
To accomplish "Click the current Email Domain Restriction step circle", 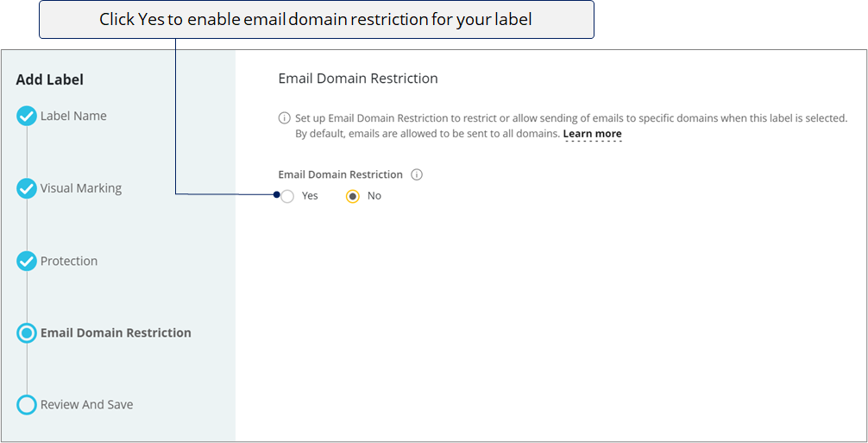I will pos(26,332).
